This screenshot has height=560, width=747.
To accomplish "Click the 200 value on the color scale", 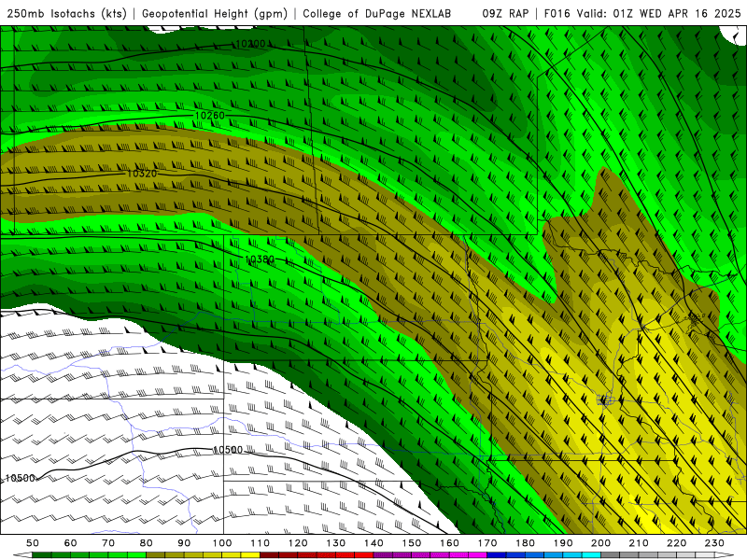I will pos(601,543).
